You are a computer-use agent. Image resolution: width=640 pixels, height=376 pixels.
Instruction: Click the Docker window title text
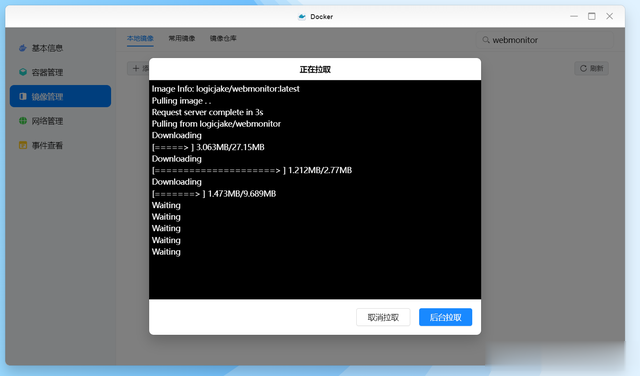coord(321,17)
